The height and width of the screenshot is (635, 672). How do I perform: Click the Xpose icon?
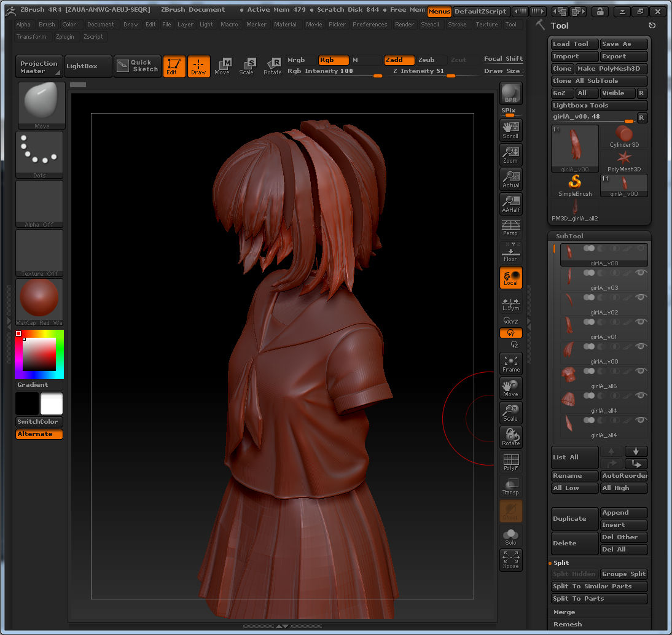(x=510, y=559)
